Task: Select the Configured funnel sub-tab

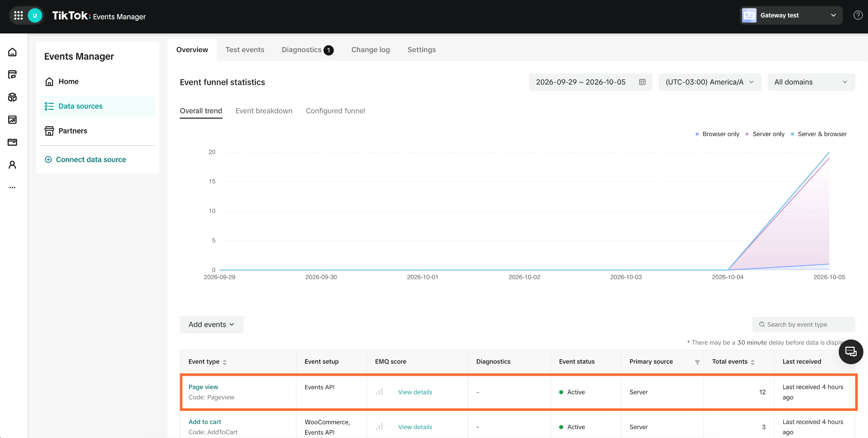Action: click(x=335, y=111)
